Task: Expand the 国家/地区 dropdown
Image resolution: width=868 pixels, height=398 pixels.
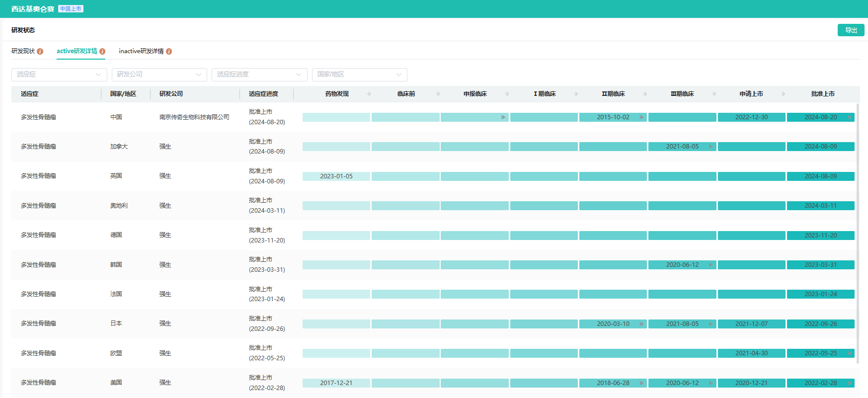Action: pos(359,75)
